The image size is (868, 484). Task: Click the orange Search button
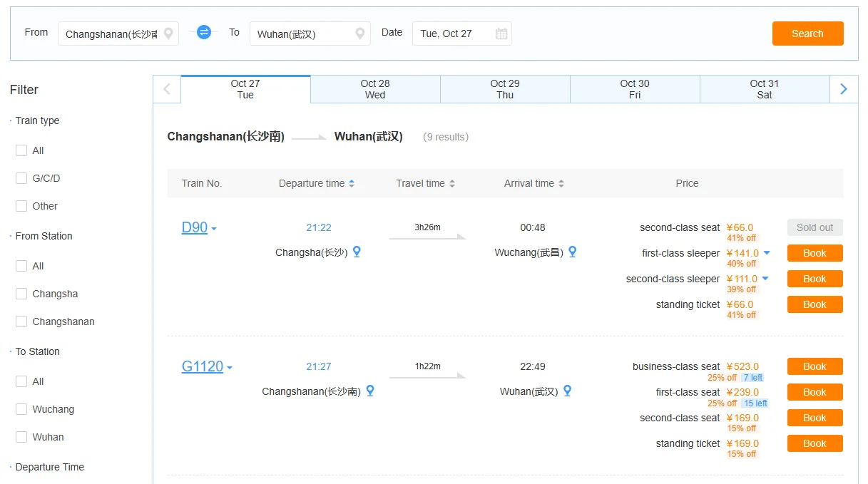pyautogui.click(x=807, y=34)
